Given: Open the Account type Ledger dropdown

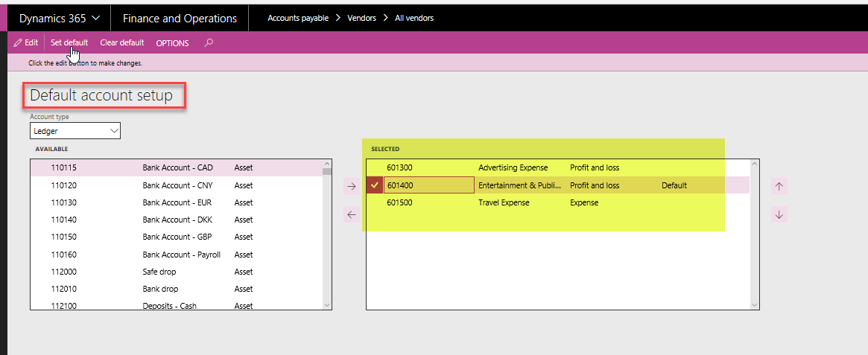Looking at the screenshot, I should [75, 131].
